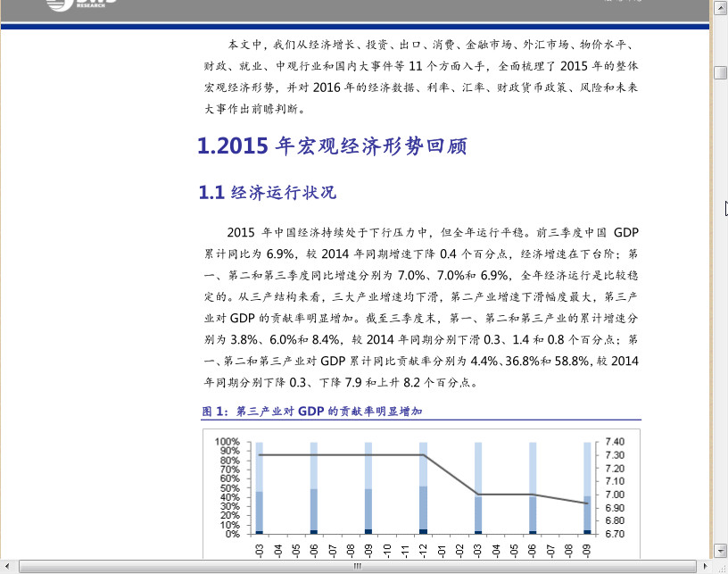Click the "0%" left axis label

(232, 534)
